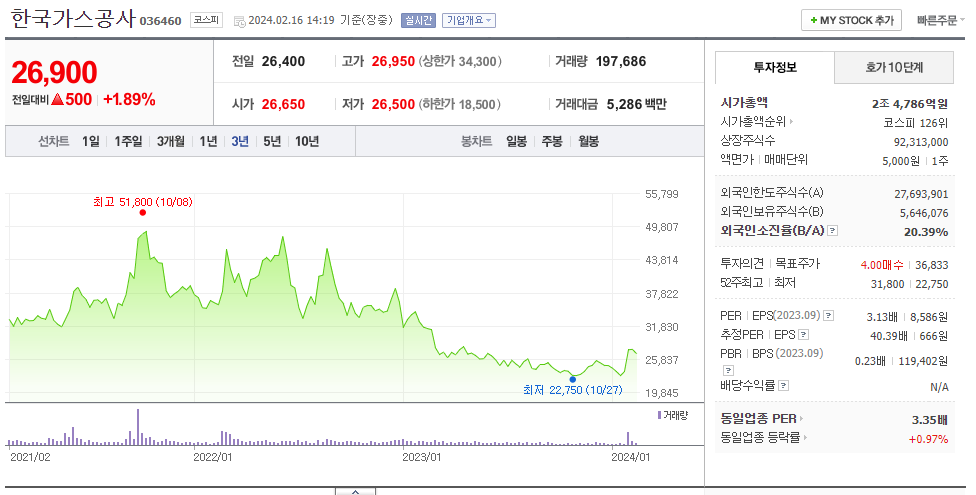Open the 빠른주문 dropdown

pyautogui.click(x=940, y=20)
